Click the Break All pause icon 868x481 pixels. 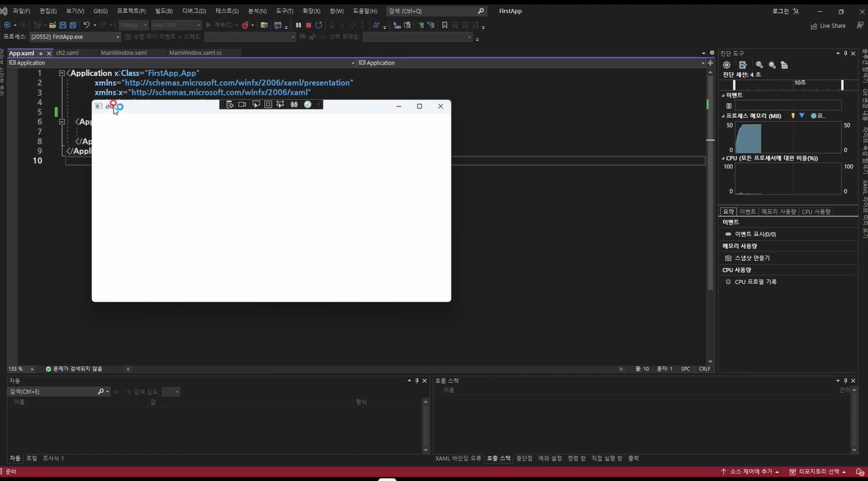point(298,25)
